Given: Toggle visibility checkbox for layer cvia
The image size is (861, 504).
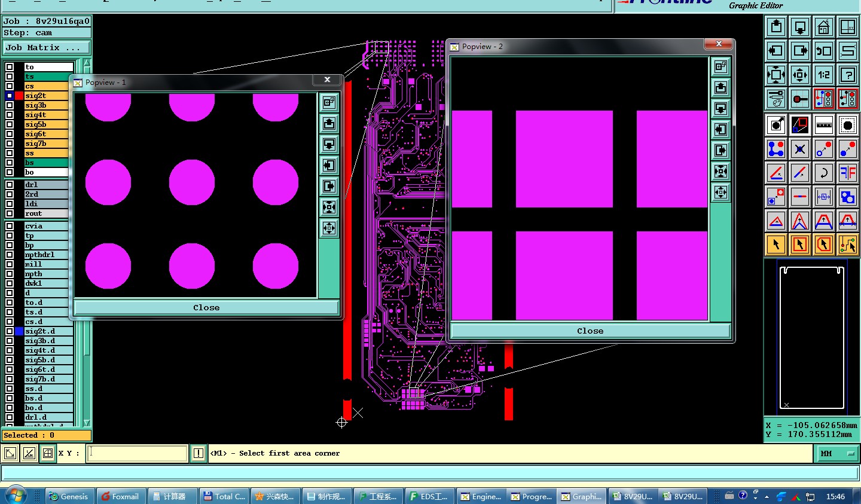Looking at the screenshot, I should click(10, 226).
